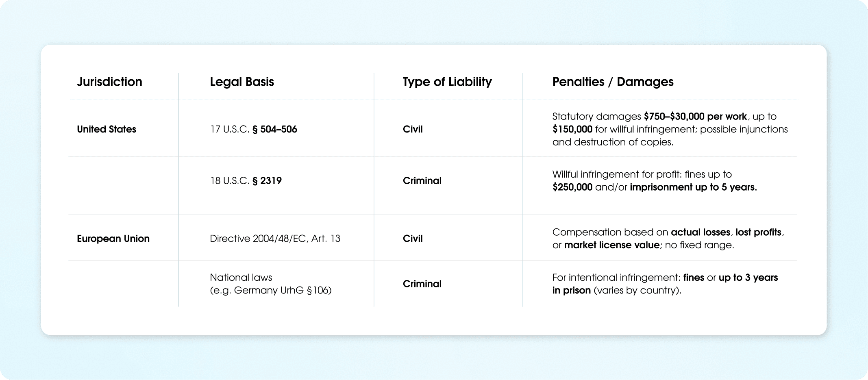The image size is (868, 380).
Task: Select Civil in the 17 U.S.C. row
Action: coord(413,129)
